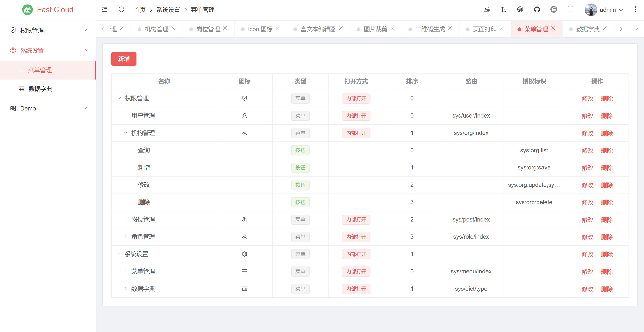Click the Gitee icon in header

pyautogui.click(x=554, y=10)
